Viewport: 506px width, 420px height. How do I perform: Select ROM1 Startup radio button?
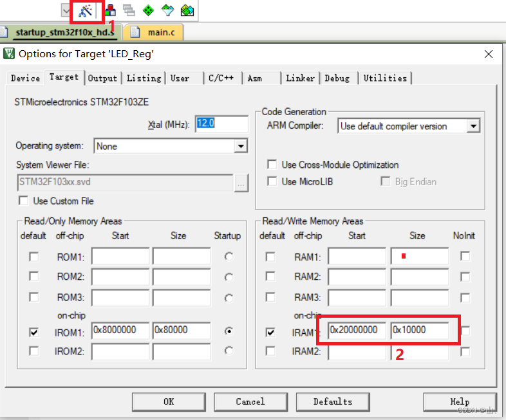tap(229, 257)
